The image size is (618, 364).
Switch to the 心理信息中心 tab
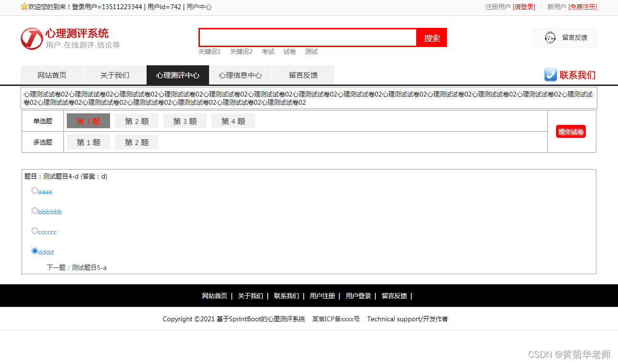pyautogui.click(x=240, y=75)
